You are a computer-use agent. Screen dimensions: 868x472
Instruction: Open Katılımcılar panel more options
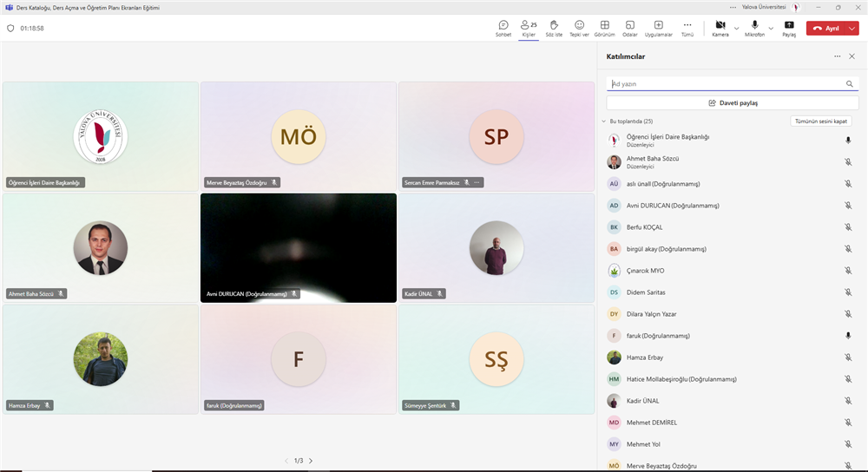point(837,56)
